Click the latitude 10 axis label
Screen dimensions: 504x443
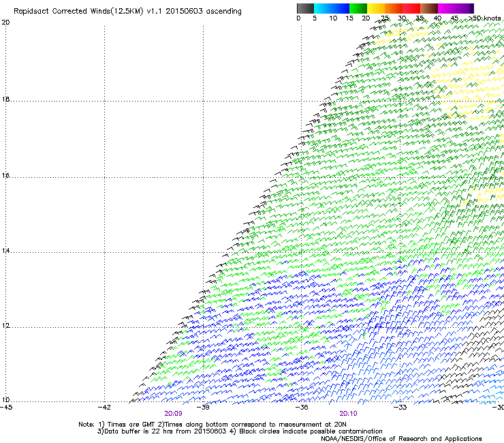pos(5,400)
